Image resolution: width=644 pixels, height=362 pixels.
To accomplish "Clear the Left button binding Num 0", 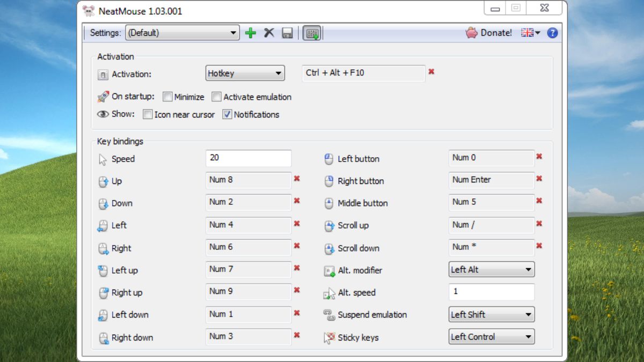I will [539, 156].
